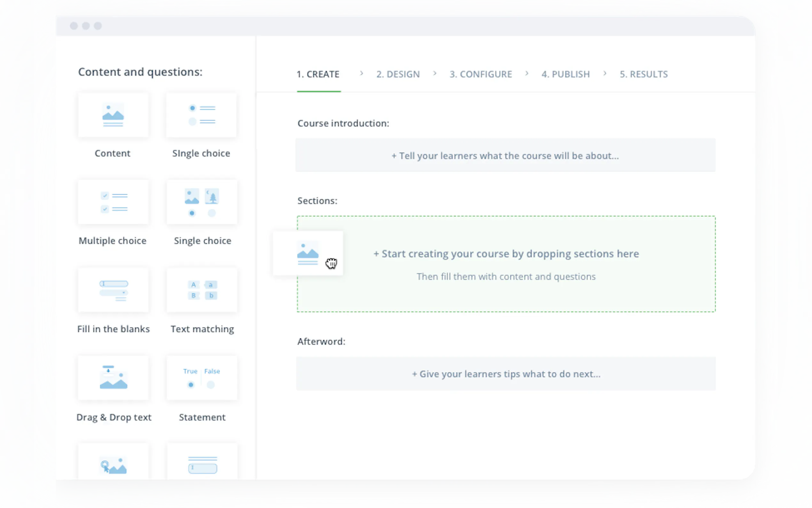Pick the Single choice question icon
This screenshot has width=812, height=508.
click(201, 115)
